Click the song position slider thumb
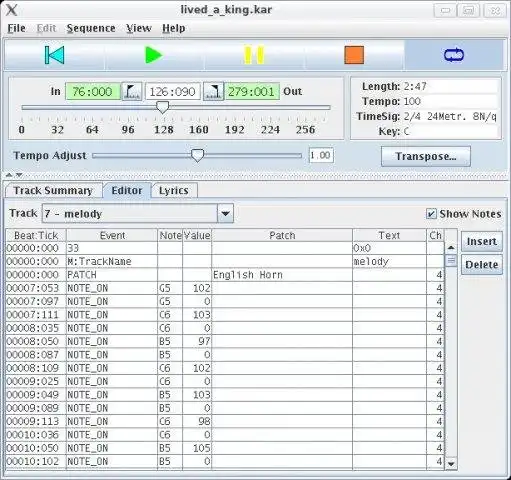 coord(163,107)
